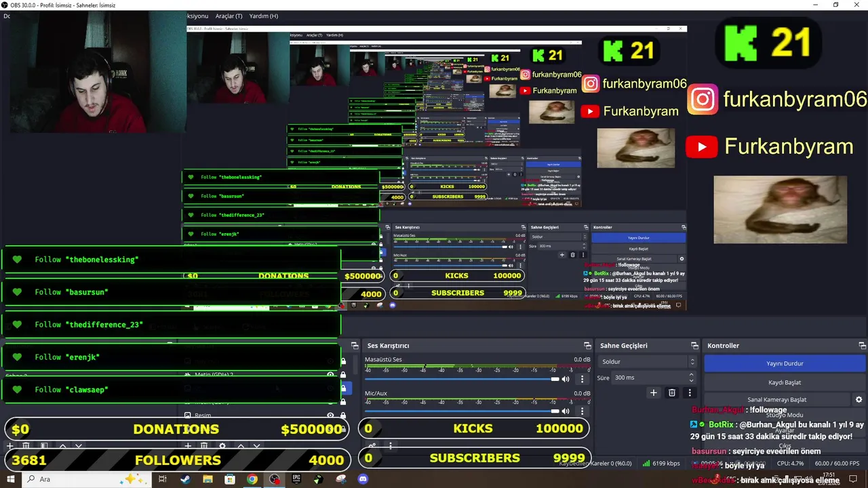Move selected scene down
868x488 pixels.
[79, 446]
